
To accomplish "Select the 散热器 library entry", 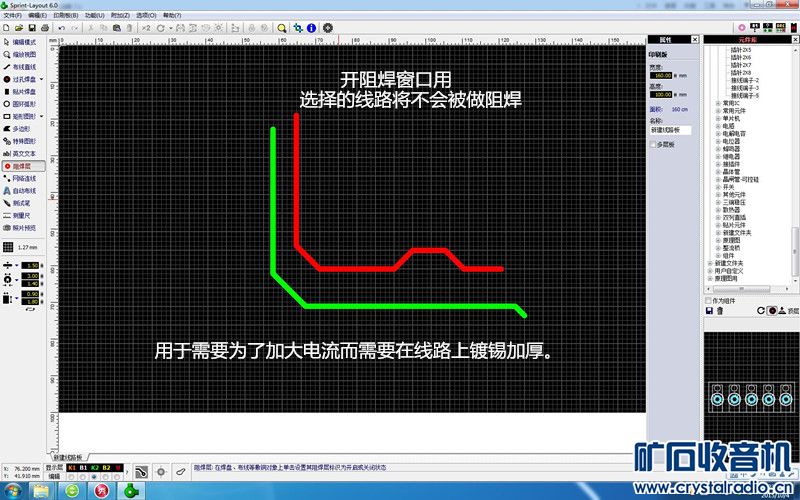I will pos(731,210).
